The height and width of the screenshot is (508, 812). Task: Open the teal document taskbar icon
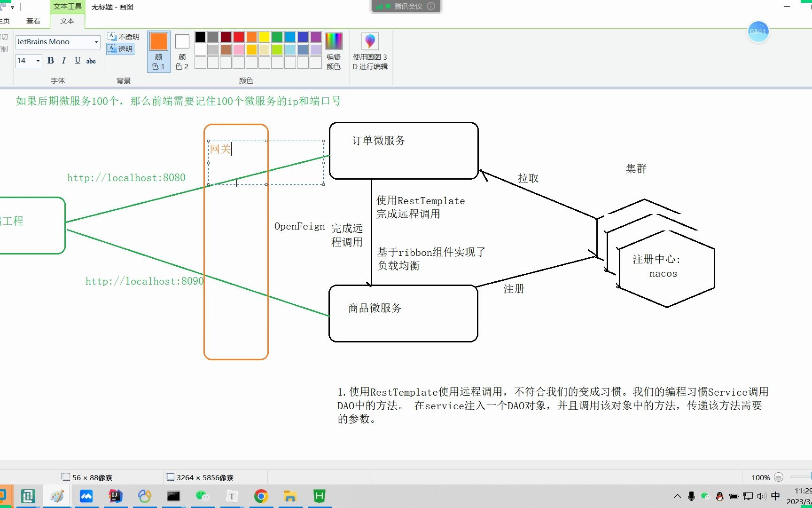click(28, 496)
